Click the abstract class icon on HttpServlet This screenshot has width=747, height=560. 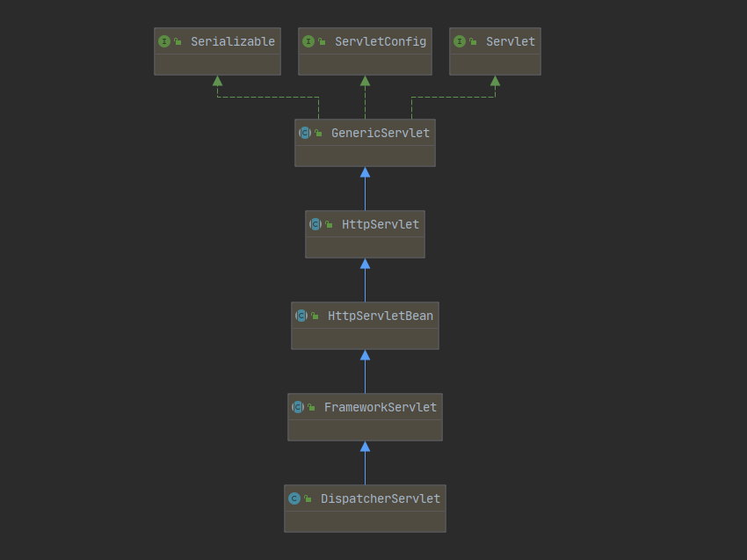[315, 224]
